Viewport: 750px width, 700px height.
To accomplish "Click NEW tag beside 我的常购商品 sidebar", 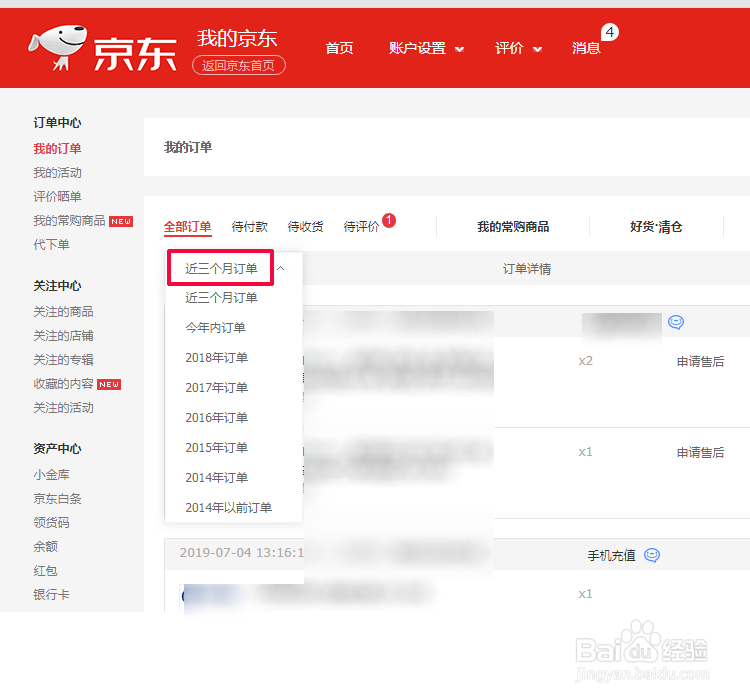I will coord(121,222).
